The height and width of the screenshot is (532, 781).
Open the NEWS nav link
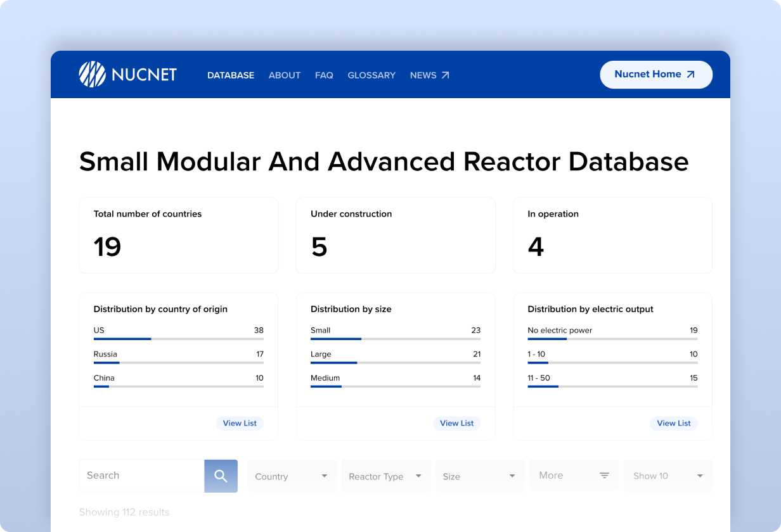click(x=430, y=75)
